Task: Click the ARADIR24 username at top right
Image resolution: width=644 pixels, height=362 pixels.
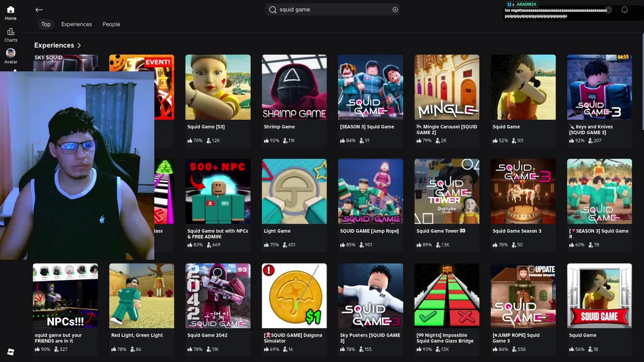Action: click(x=526, y=5)
